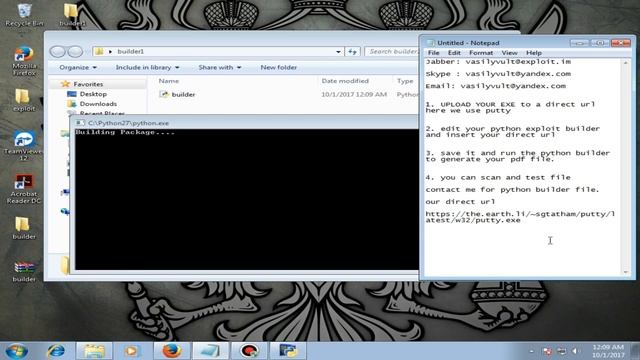Click the Explorer Back navigation button

click(58, 51)
